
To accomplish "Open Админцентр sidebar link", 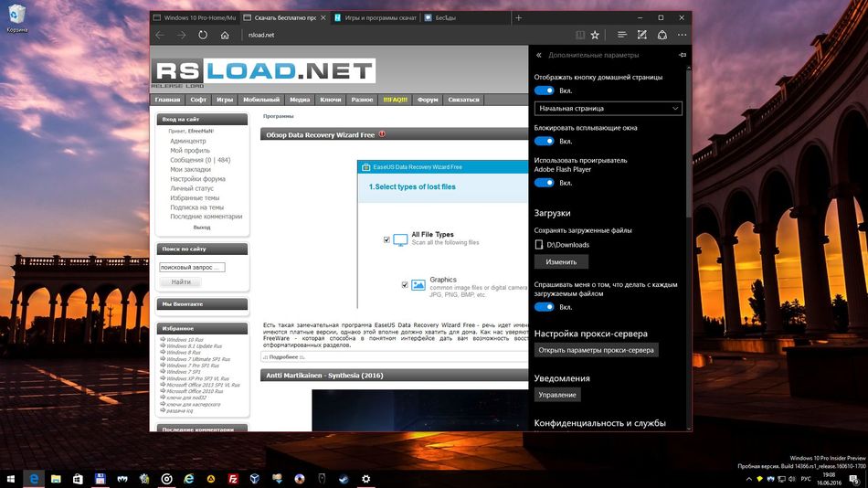I will [187, 141].
